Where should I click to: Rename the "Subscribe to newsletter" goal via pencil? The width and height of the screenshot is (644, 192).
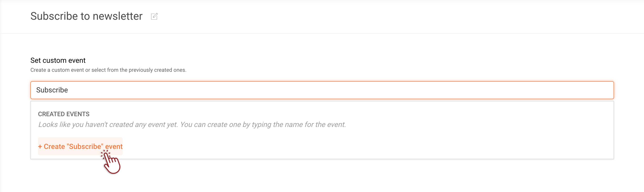tap(154, 16)
